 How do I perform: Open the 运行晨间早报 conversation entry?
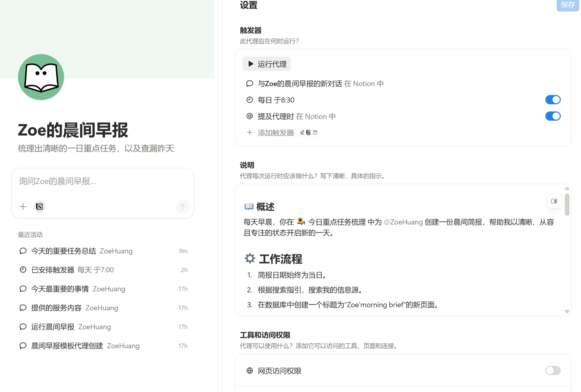tap(53, 327)
